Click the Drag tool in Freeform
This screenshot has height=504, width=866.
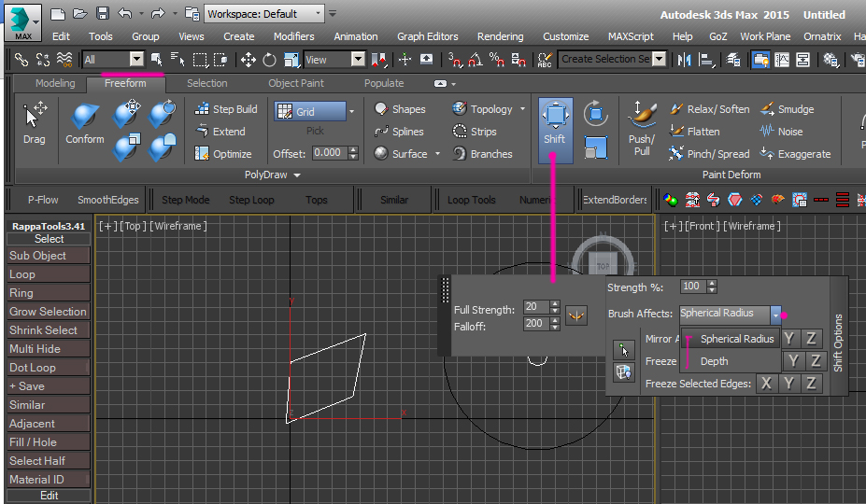pos(35,122)
